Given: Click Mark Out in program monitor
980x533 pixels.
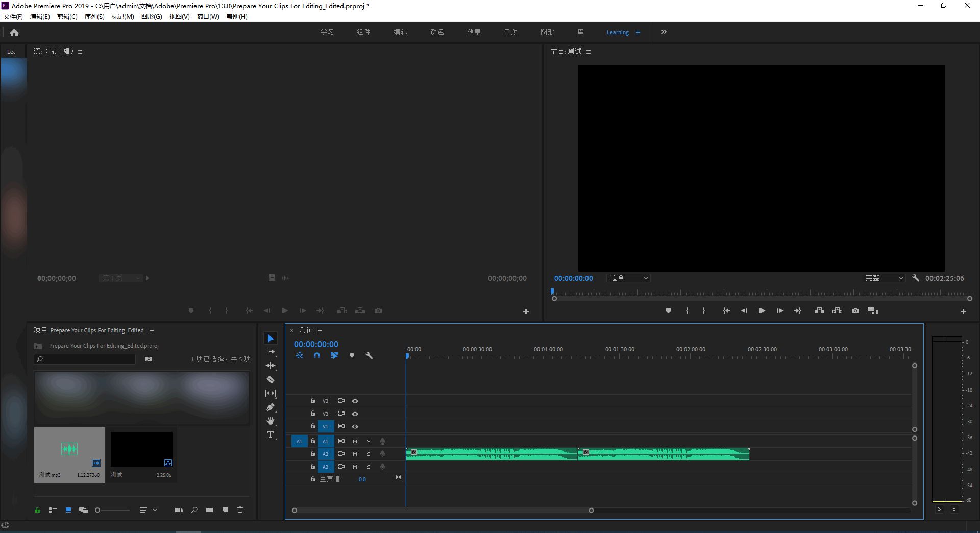Looking at the screenshot, I should pyautogui.click(x=703, y=311).
